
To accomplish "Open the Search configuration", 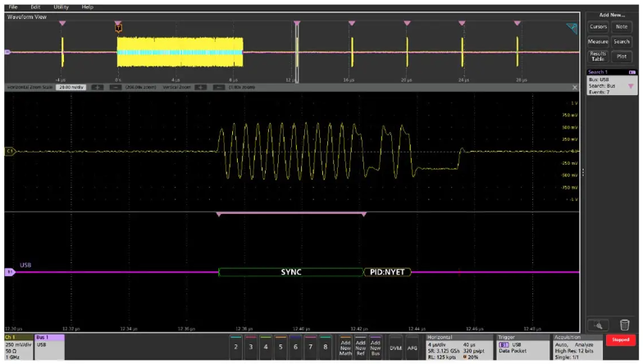I will click(622, 41).
